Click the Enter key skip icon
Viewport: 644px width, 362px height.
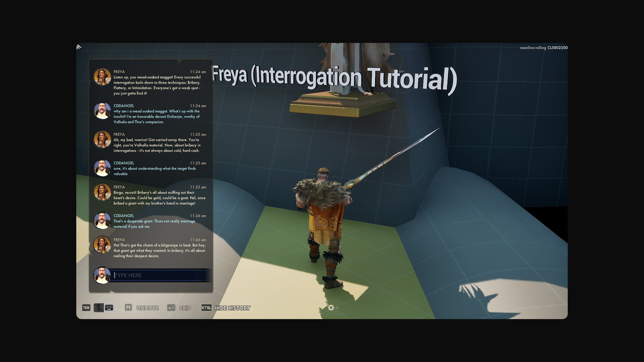171,308
